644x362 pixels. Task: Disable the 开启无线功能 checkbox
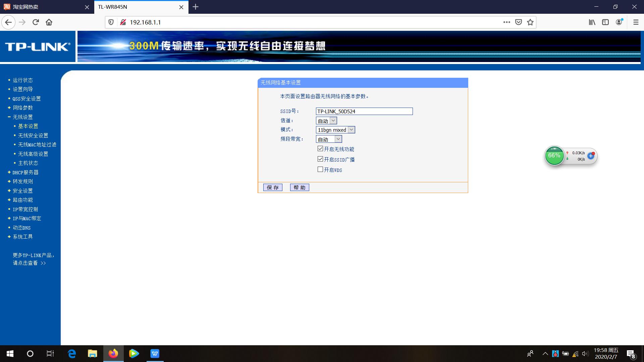coord(320,148)
